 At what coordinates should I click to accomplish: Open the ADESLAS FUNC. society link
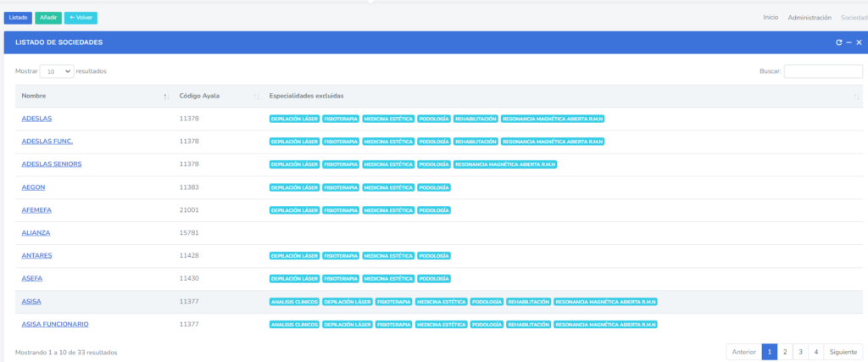tap(47, 141)
